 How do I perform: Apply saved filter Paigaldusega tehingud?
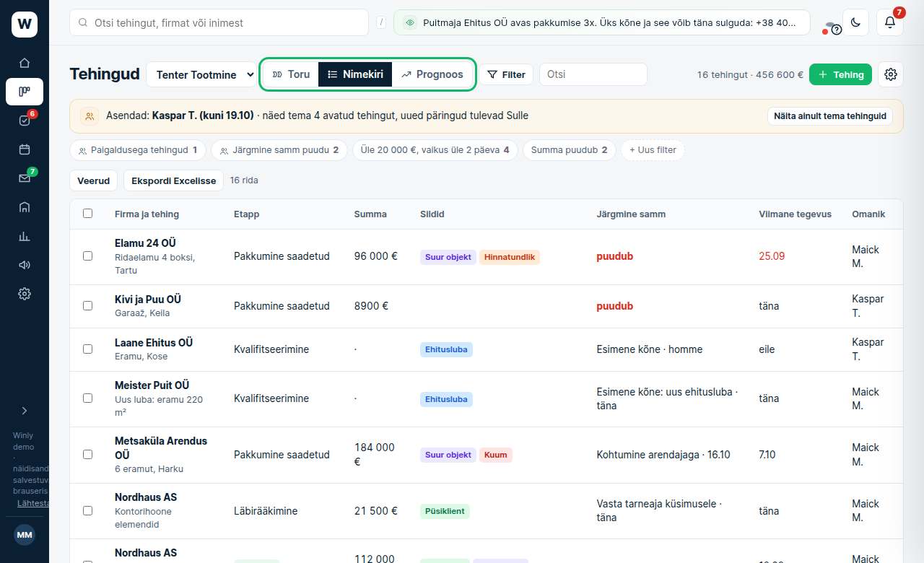click(x=138, y=150)
